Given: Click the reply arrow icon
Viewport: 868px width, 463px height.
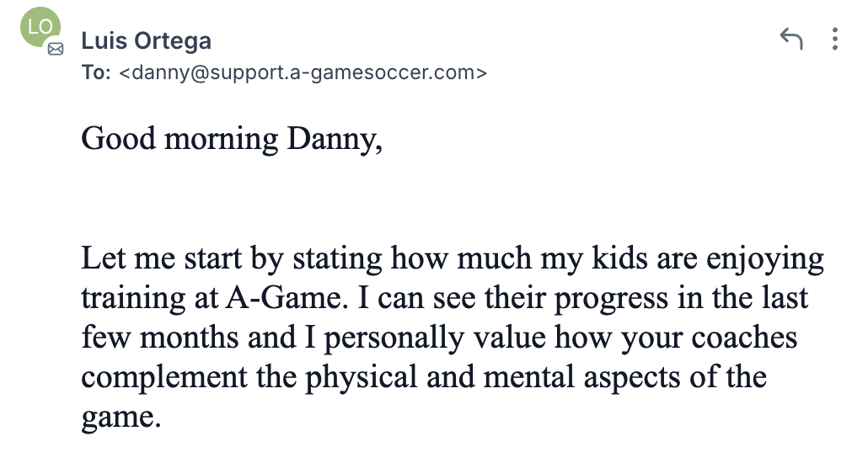Looking at the screenshot, I should pyautogui.click(x=791, y=39).
